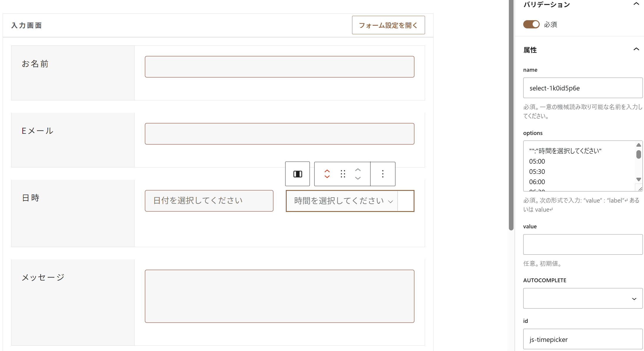Click the sidebar vertical scrollbar
The image size is (644, 351).
pos(511,115)
